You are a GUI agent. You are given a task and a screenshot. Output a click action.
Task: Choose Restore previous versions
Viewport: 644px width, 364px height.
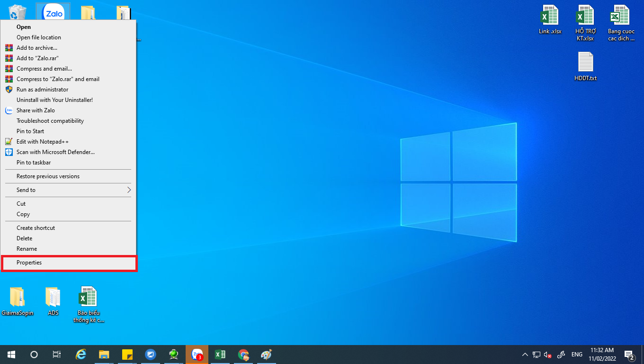click(x=68, y=176)
